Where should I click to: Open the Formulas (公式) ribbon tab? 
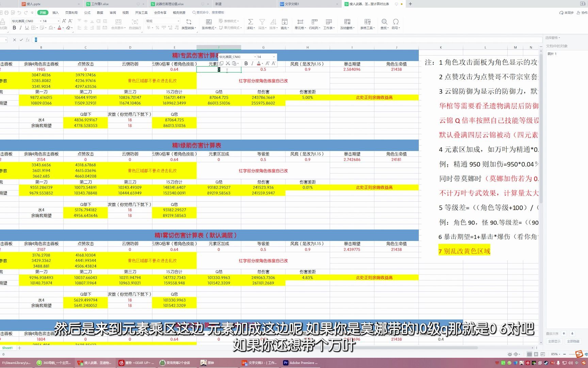click(87, 13)
